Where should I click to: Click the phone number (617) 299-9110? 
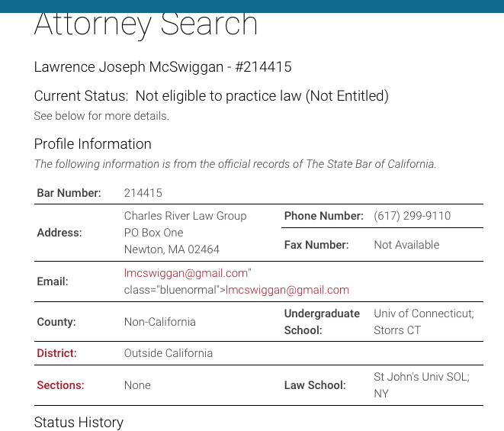(x=412, y=216)
